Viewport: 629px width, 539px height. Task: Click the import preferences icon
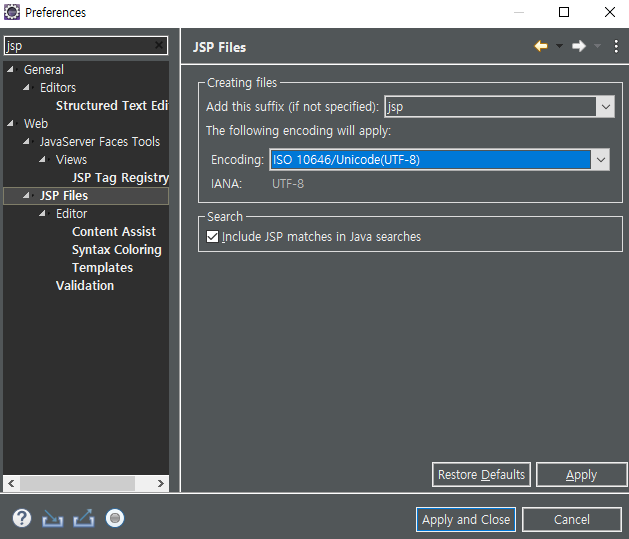(53, 518)
